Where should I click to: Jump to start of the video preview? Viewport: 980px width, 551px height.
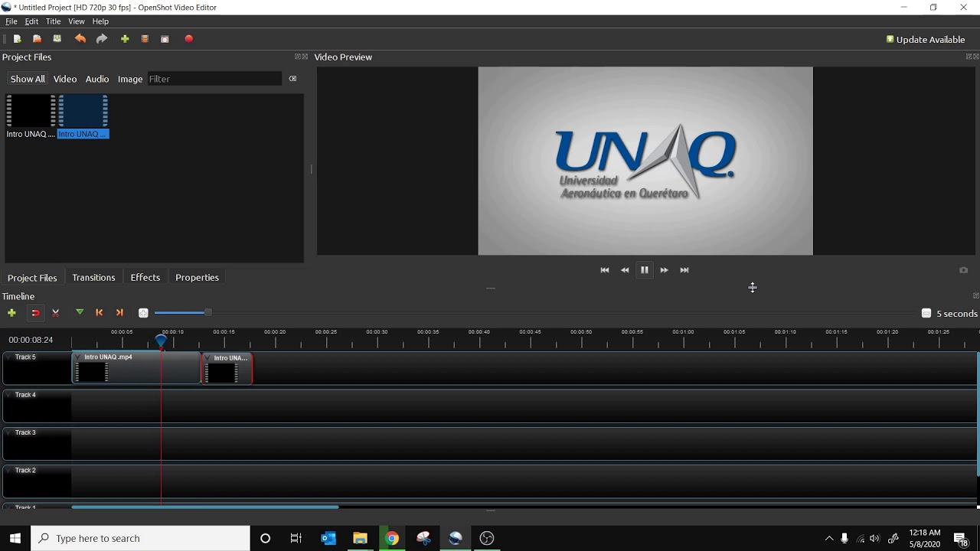pyautogui.click(x=605, y=270)
